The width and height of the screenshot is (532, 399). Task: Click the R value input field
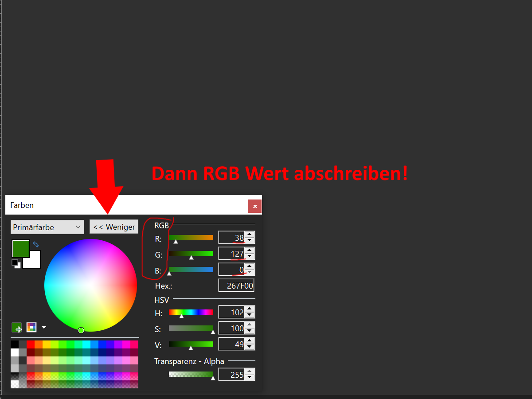[232, 238]
